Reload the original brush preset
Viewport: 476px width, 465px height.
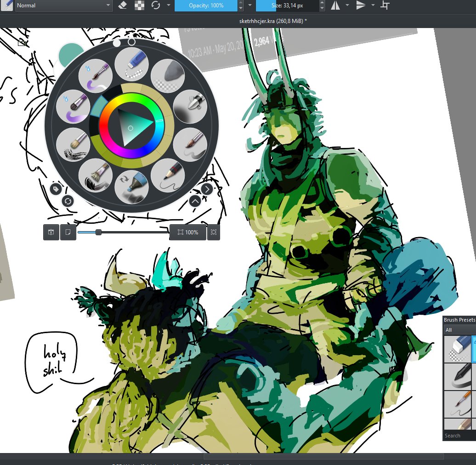(156, 5)
